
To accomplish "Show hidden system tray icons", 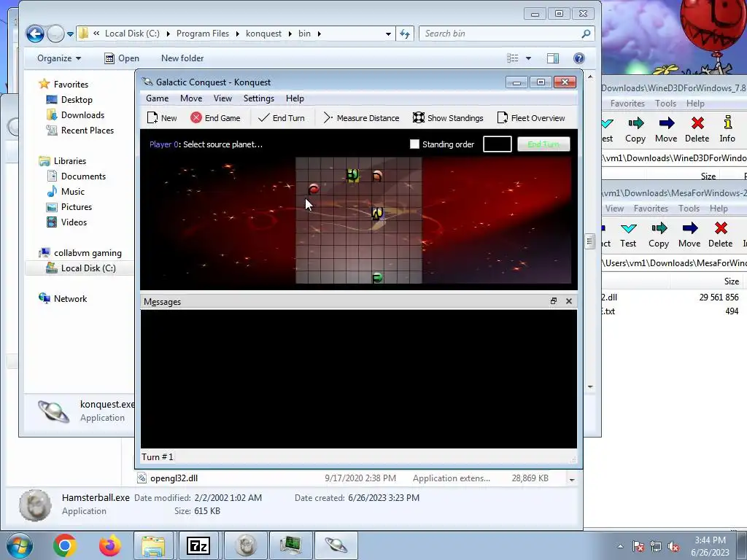I will click(x=620, y=546).
